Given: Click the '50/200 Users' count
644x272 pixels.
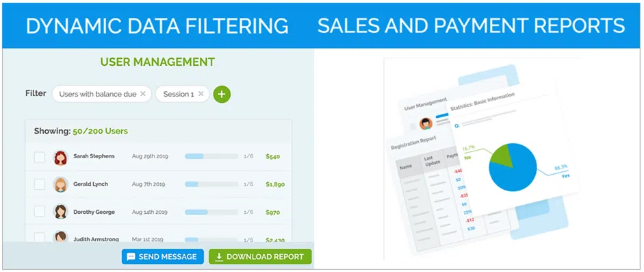Looking at the screenshot, I should point(100,132).
